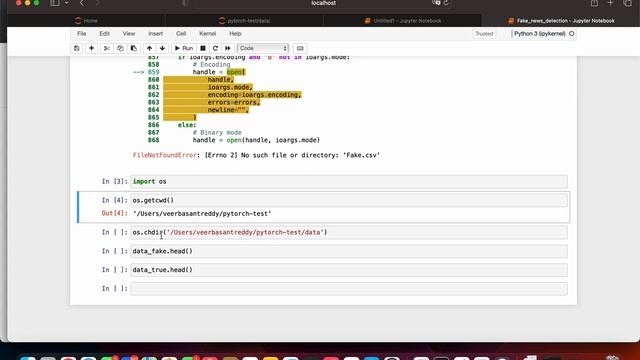640x360 pixels.
Task: Restart the kernel using the circular arrow
Action: (215, 48)
